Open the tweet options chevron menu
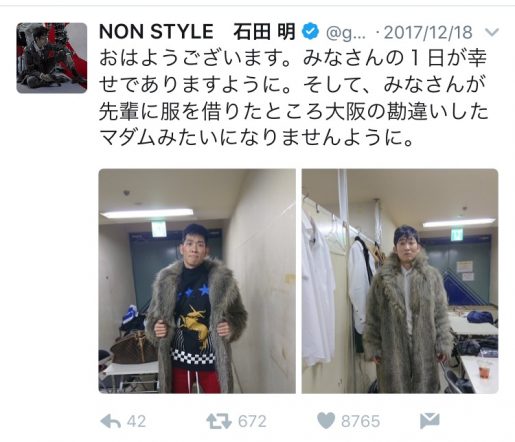The image size is (515, 442). [x=492, y=32]
